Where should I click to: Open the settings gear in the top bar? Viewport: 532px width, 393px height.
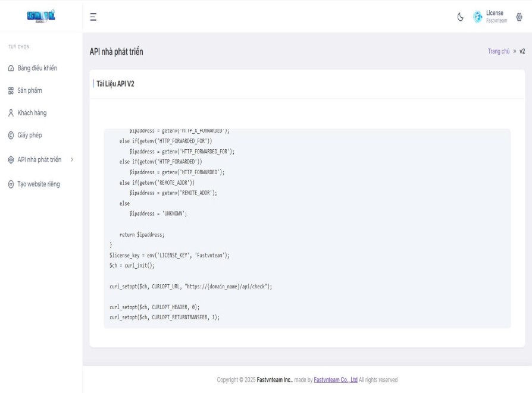point(519,17)
